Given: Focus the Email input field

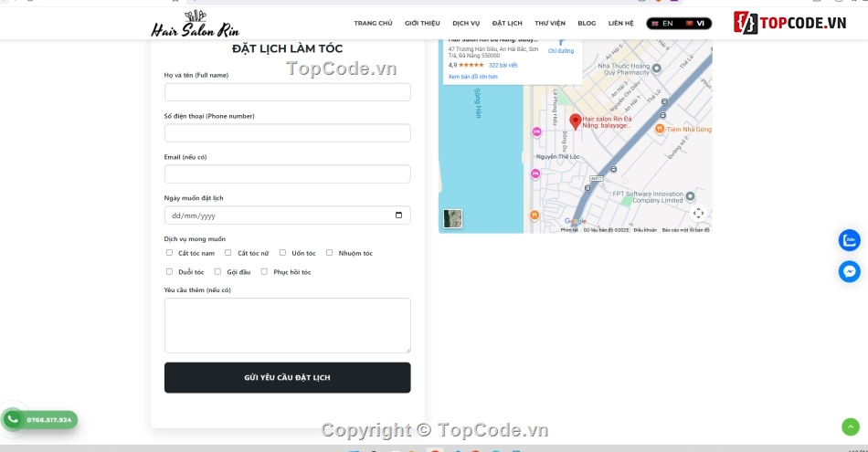Looking at the screenshot, I should (287, 173).
